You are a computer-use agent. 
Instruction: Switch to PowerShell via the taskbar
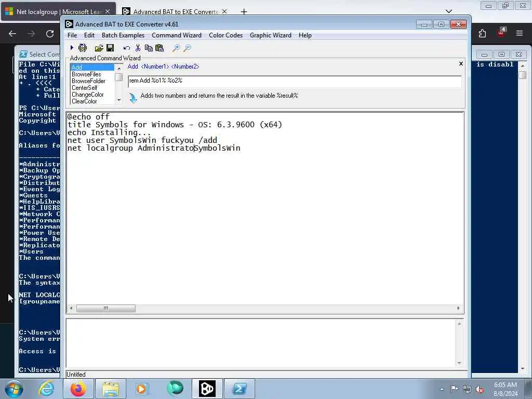[239, 389]
